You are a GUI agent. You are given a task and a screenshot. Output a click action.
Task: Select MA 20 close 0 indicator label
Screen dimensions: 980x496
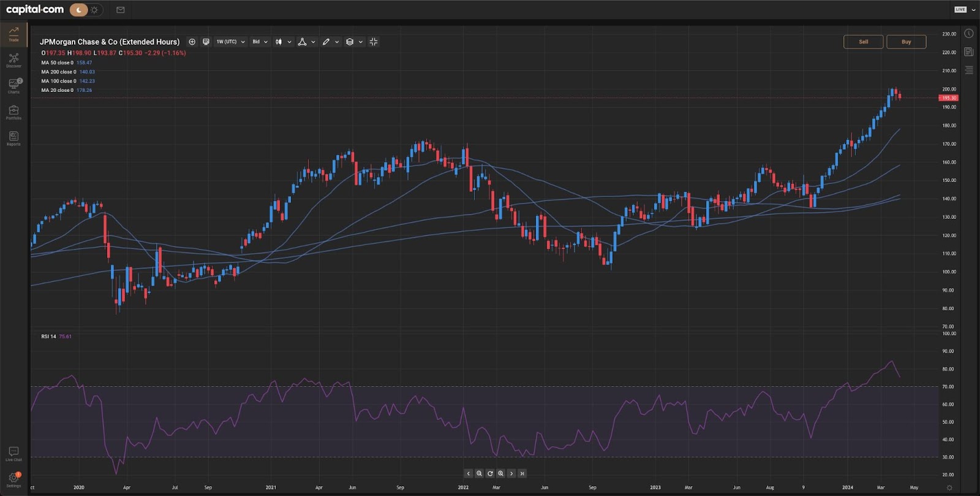(x=57, y=90)
